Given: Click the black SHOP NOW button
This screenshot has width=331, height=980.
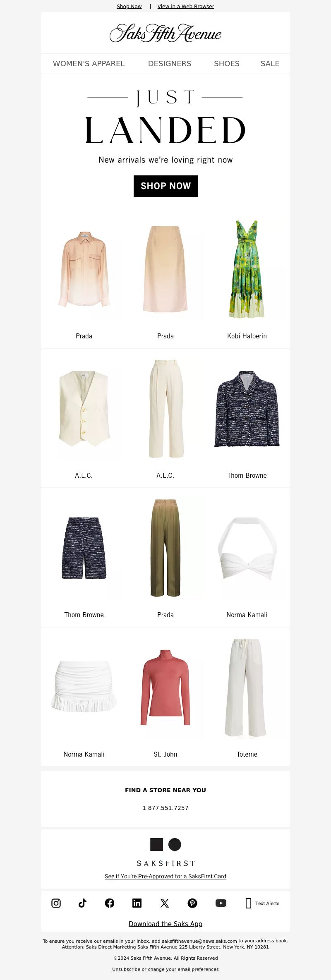Looking at the screenshot, I should [x=165, y=186].
